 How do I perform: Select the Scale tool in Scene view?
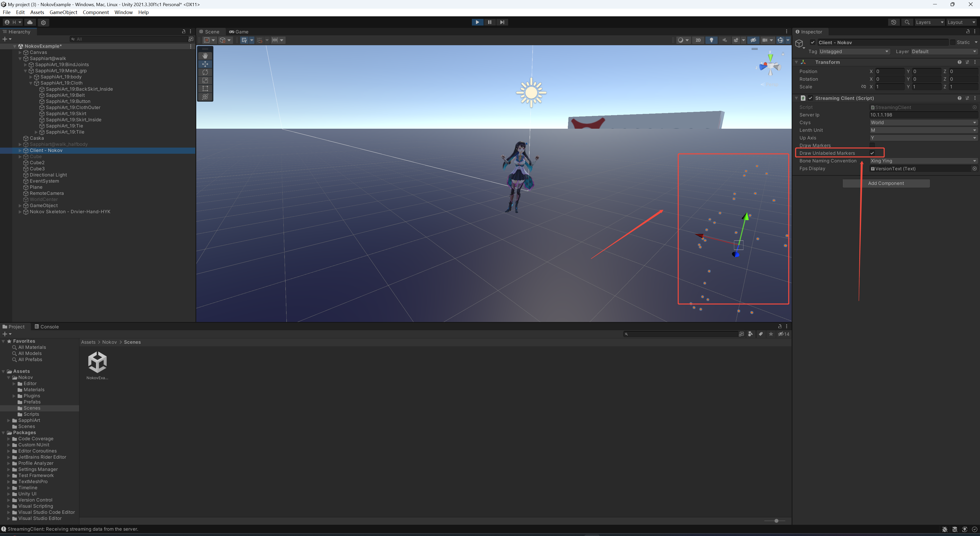[x=205, y=80]
